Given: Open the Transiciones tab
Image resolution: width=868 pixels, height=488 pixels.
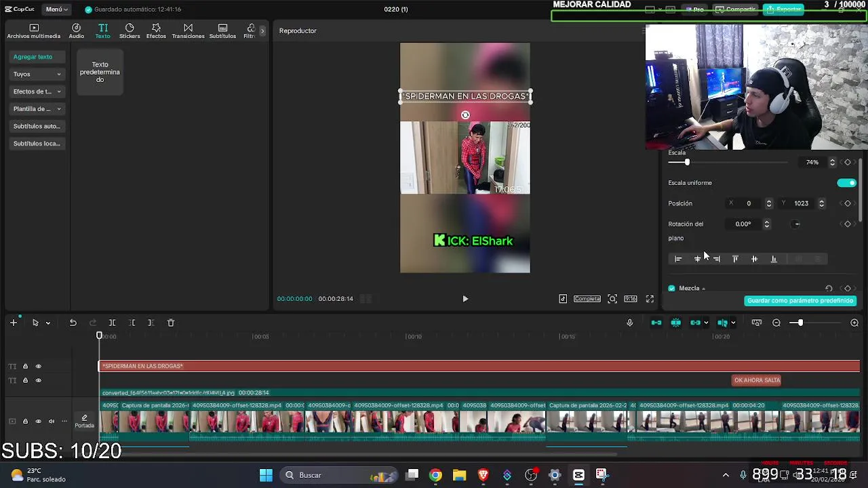Looking at the screenshot, I should tap(188, 31).
